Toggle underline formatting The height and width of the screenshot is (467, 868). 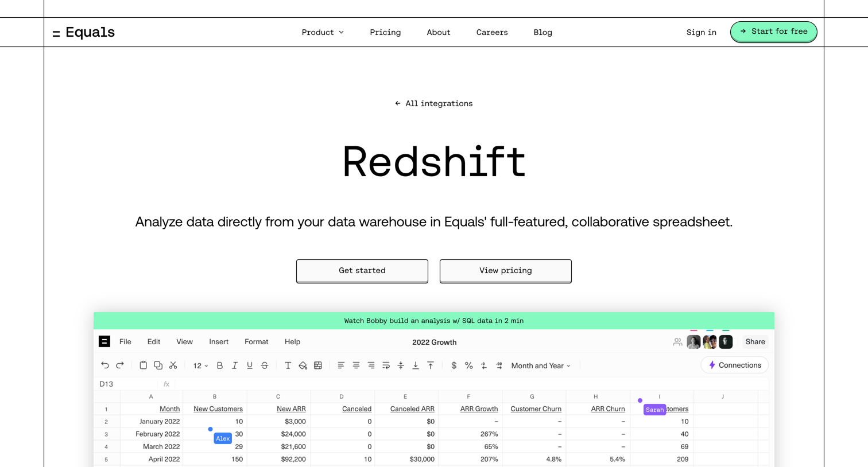click(x=250, y=365)
